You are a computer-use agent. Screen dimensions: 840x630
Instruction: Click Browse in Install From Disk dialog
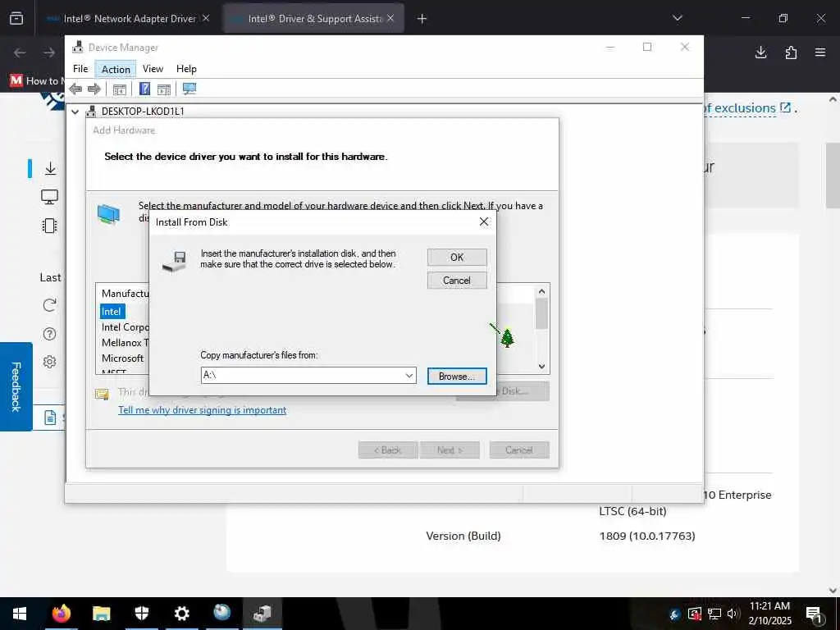coord(457,376)
